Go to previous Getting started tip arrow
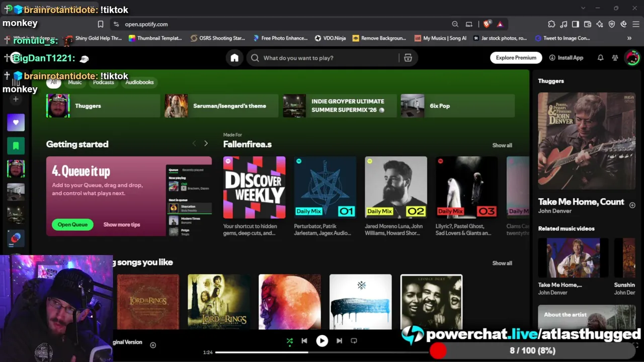 [x=194, y=144]
